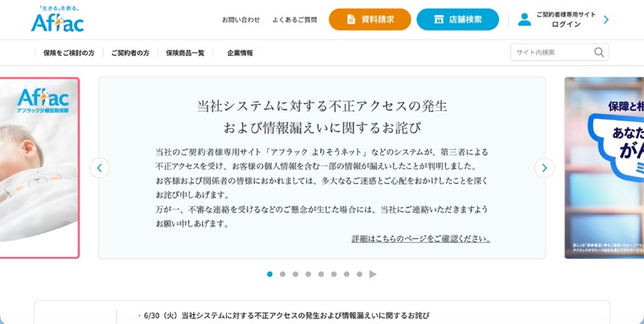644x324 pixels.
Task: Open 詳細はこちらのページをご確認ください link
Action: tap(421, 239)
